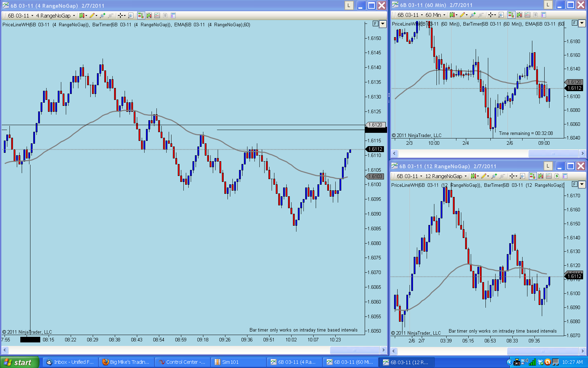Zoom in on the 4 RangeNoGap chart
588x368 pixels.
(103, 15)
